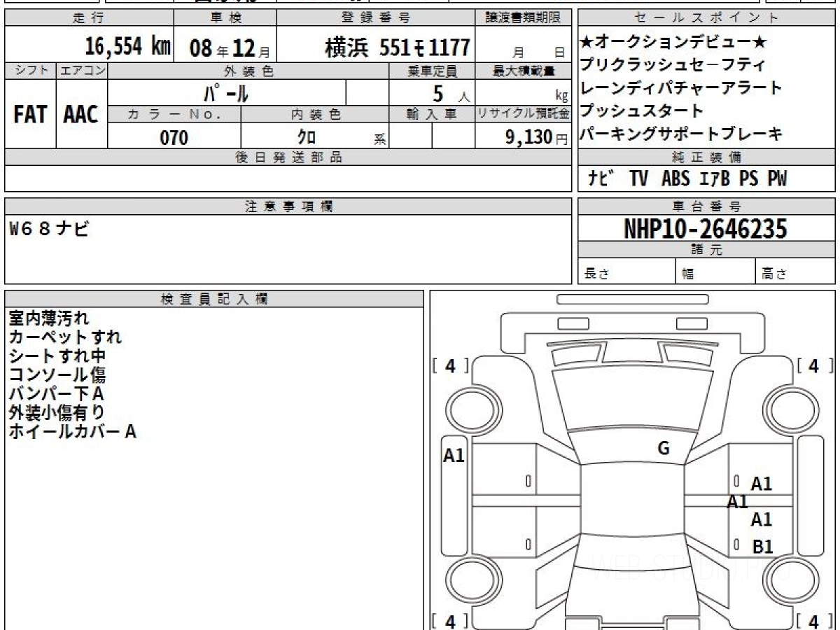Viewport: 840px width, 630px height.
Task: Click the 純正装備 header
Action: [x=706, y=157]
